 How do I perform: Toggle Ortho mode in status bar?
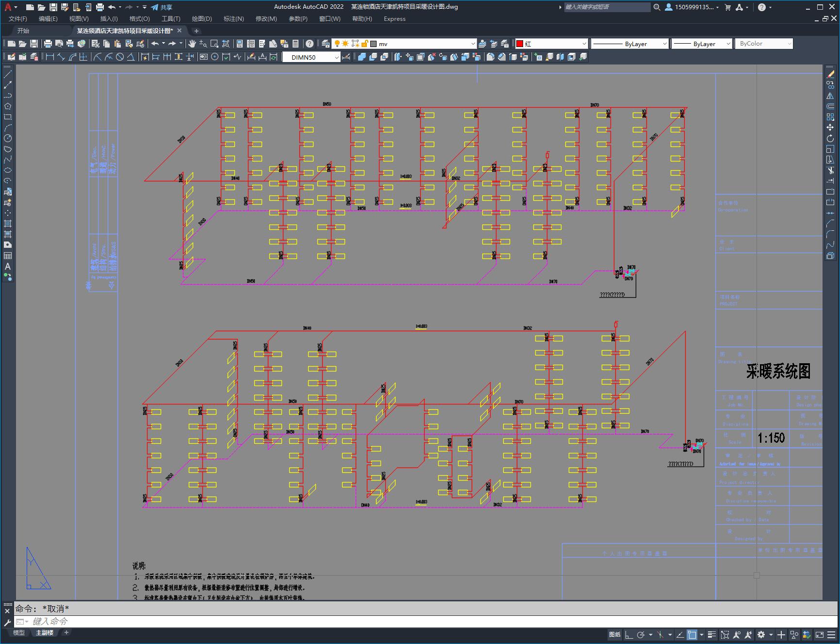coord(628,634)
